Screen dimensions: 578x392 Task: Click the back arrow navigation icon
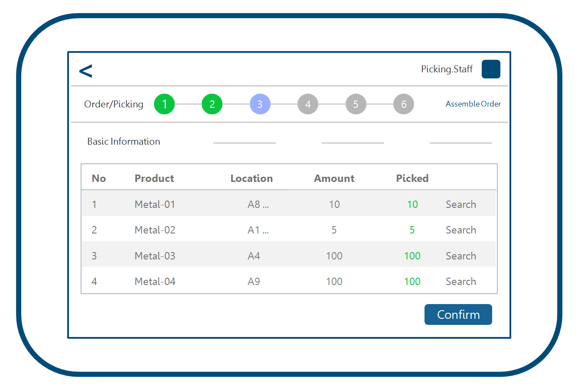coord(86,70)
